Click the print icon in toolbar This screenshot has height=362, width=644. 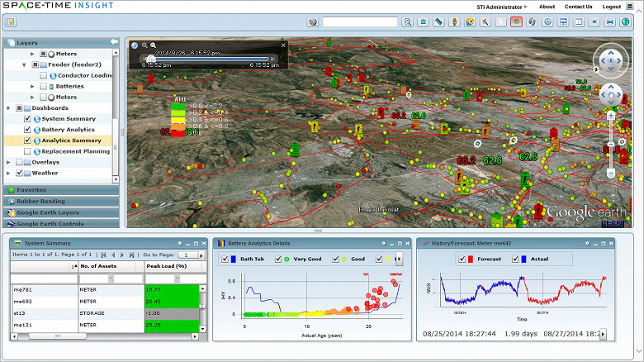tap(609, 22)
